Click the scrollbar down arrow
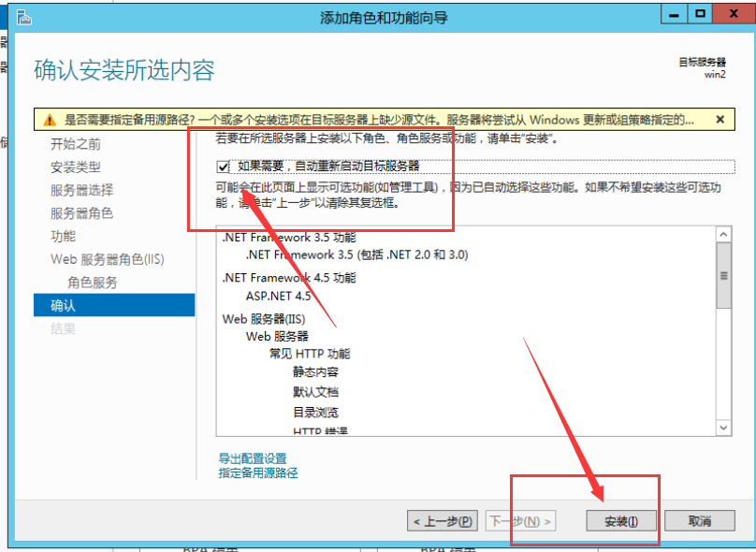Screen dimensions: 756x552 pos(724,427)
